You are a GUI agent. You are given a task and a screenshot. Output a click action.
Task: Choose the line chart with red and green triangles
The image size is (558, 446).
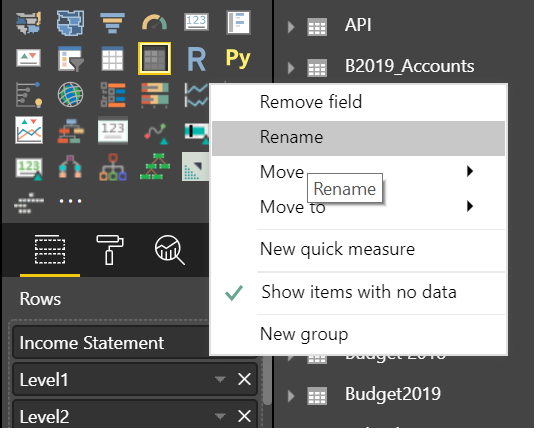[x=29, y=130]
